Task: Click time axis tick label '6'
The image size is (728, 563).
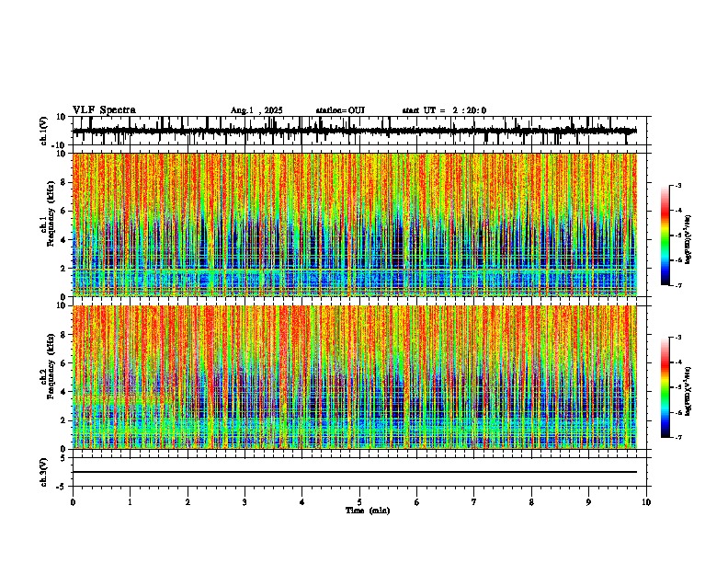Action: tap(417, 502)
